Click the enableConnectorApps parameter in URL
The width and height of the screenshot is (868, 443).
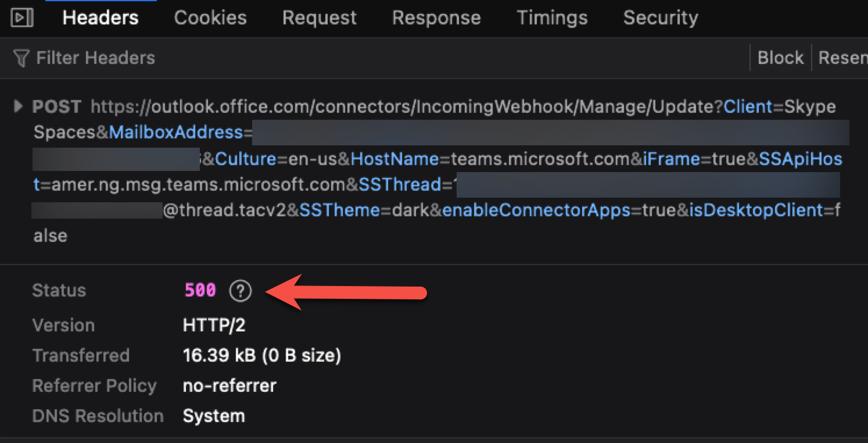click(x=536, y=210)
